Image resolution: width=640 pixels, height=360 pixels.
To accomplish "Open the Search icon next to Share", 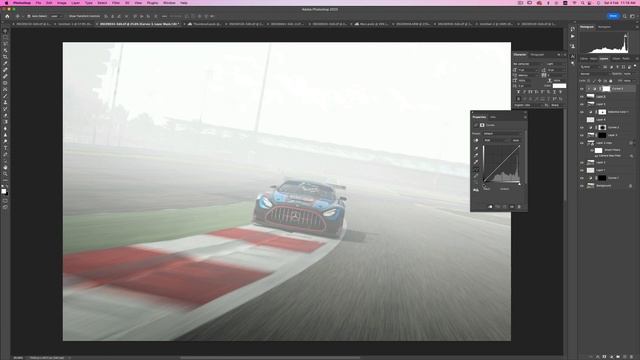I will click(624, 16).
